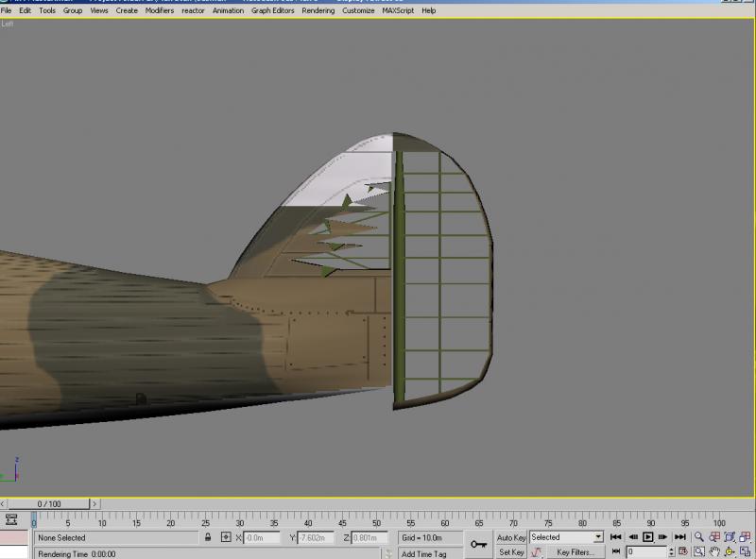Click the Arc Rotate viewport icon

tap(730, 551)
